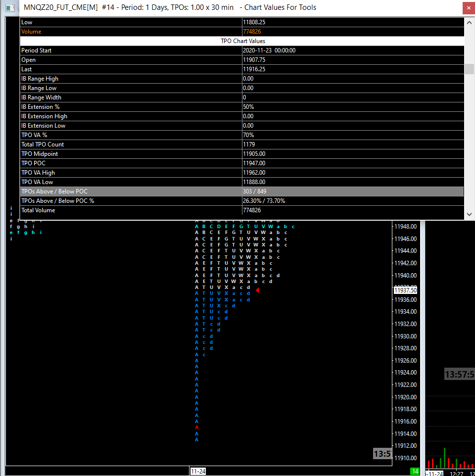This screenshot has width=475, height=476.
Task: Click IB Extension % value 50%
Action: click(248, 107)
